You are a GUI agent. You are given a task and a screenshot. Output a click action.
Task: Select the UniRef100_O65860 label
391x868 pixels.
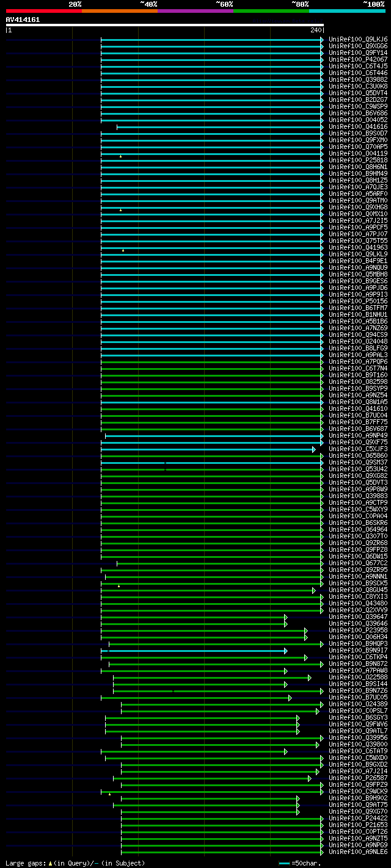pos(358,455)
